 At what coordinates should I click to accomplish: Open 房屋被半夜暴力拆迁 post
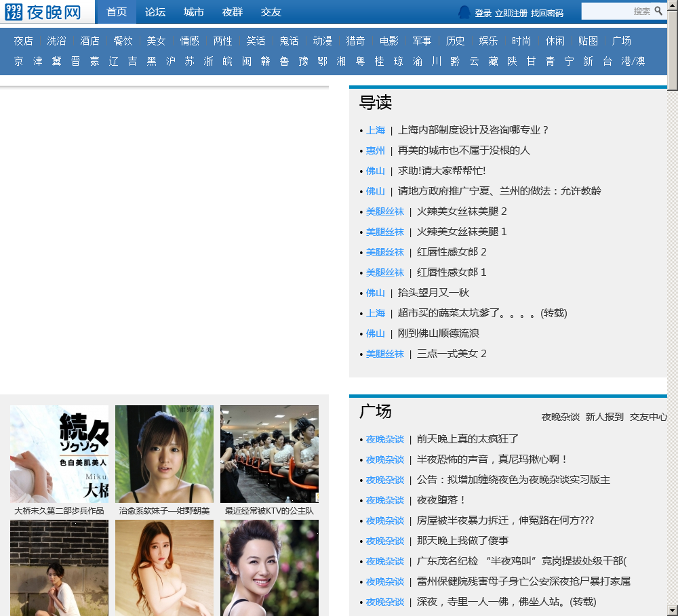click(x=505, y=520)
